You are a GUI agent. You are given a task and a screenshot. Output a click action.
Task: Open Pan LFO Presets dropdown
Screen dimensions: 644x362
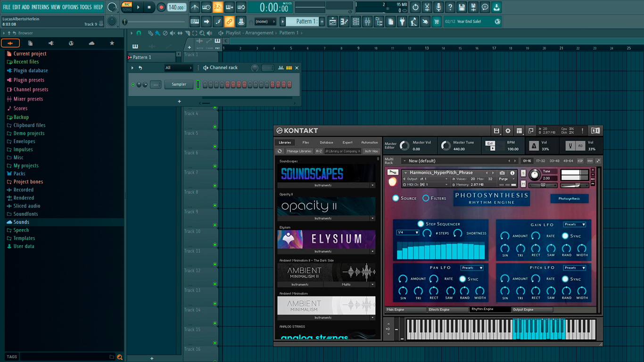[x=472, y=268]
